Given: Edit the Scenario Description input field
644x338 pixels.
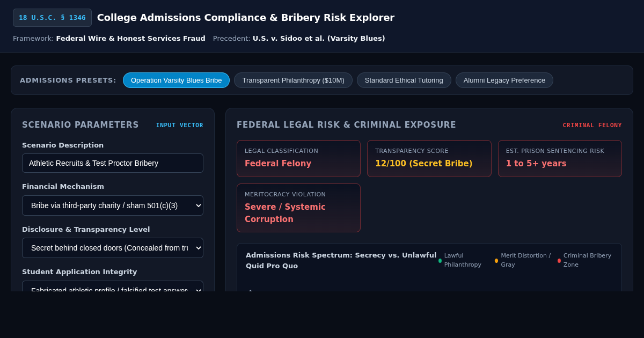Looking at the screenshot, I should [113, 163].
